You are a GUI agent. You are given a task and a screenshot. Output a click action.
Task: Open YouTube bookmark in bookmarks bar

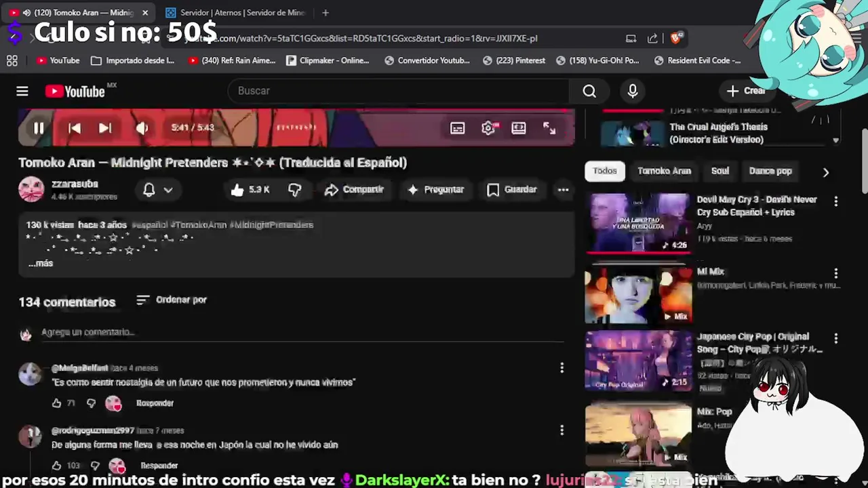pyautogui.click(x=58, y=60)
